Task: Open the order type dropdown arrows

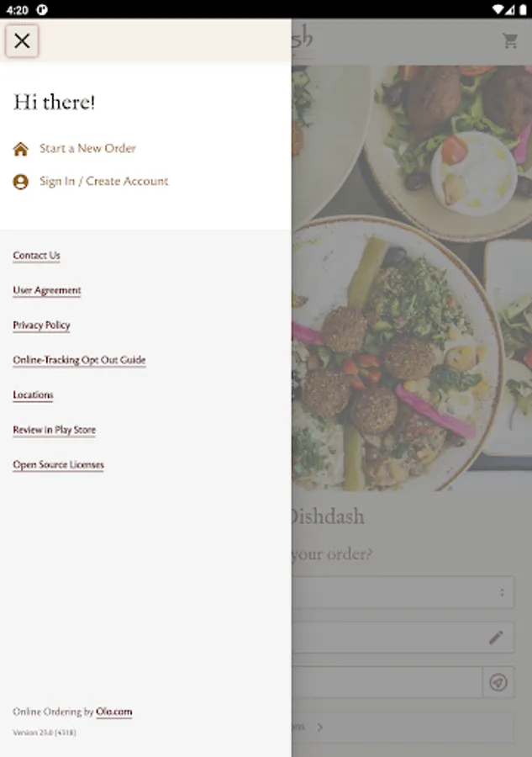Action: click(x=502, y=592)
